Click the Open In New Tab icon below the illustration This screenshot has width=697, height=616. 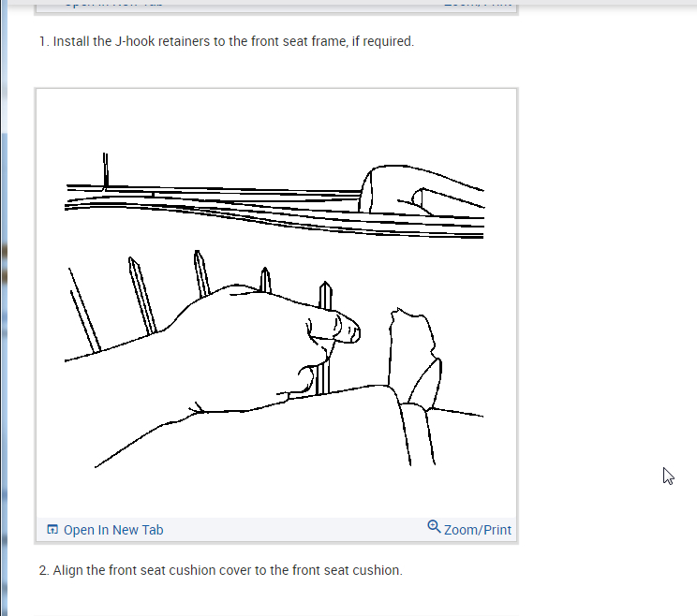[52, 529]
